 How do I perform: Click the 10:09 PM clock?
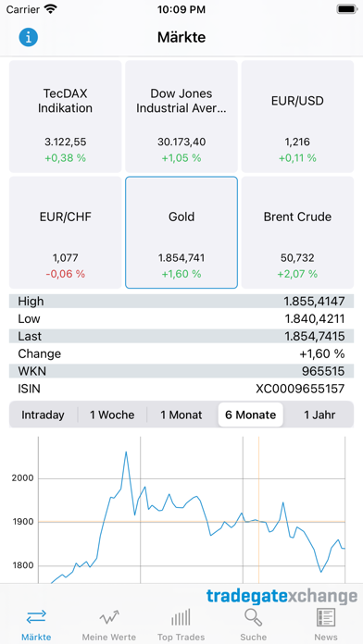coord(181,9)
